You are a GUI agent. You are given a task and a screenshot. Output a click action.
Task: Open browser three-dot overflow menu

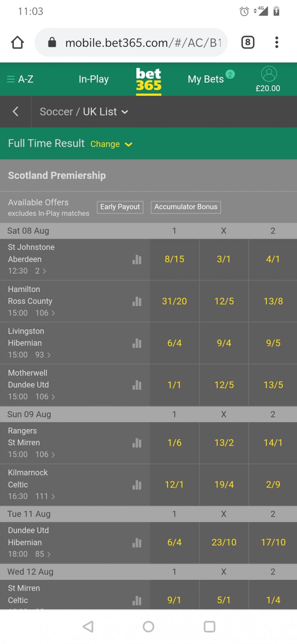[277, 42]
